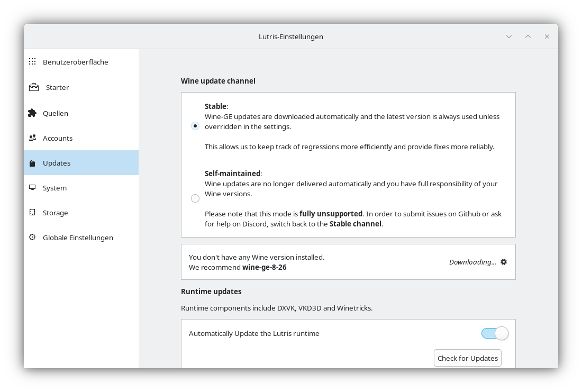Click the spinning gear next to Downloading
The image size is (582, 392).
504,262
